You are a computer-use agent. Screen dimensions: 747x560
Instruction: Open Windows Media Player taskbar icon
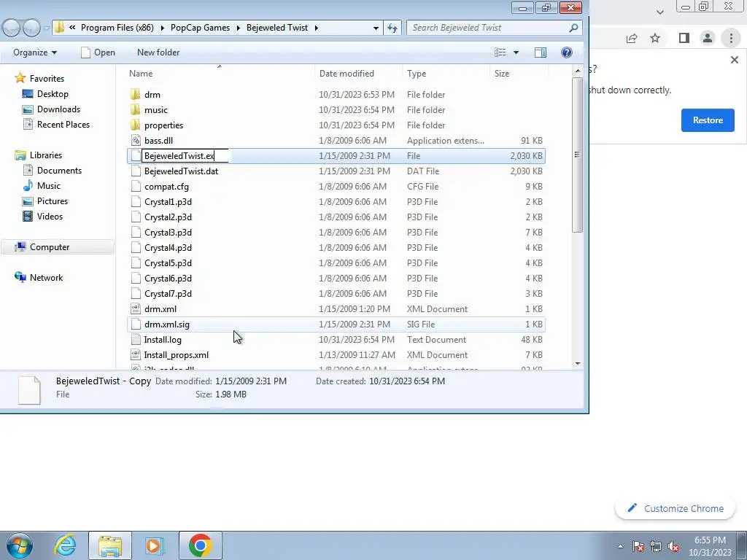[155, 545]
